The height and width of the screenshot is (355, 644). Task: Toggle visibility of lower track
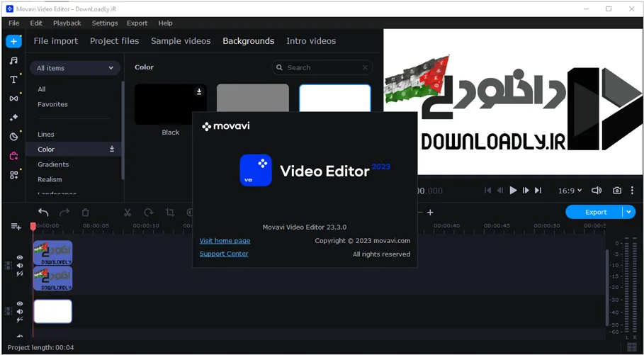19,303
